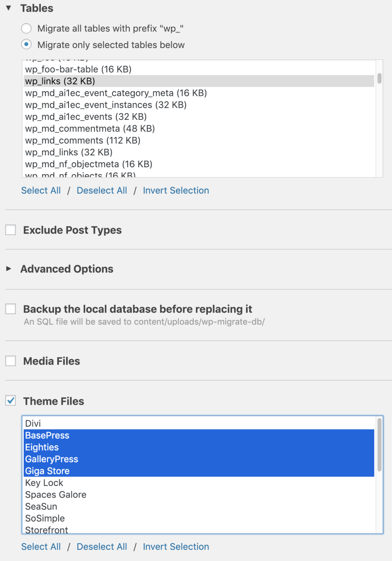Click Deselect All under the tables list
Screen dimensions: 392x561
(102, 191)
